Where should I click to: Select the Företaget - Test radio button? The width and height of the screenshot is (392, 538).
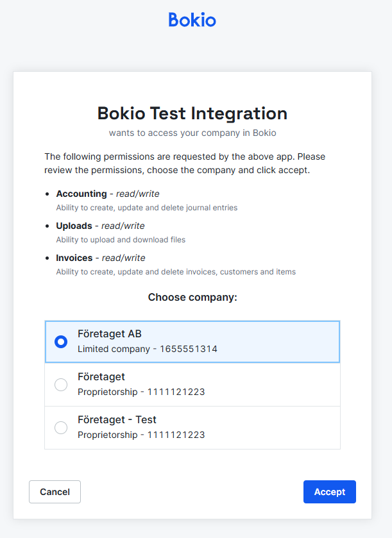coord(61,428)
